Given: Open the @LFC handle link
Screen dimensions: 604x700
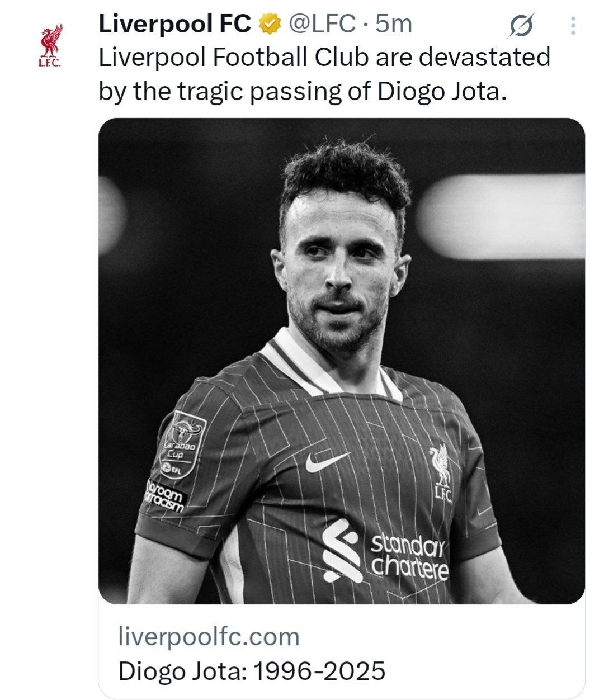Looking at the screenshot, I should pyautogui.click(x=321, y=24).
